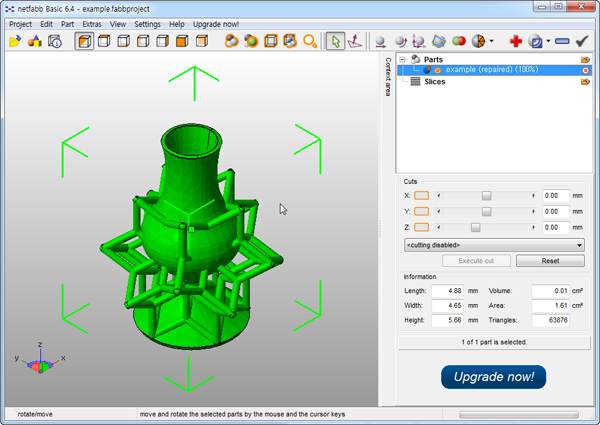Screen dimensions: 600x425
Task: Toggle the X cut orange button
Action: (x=421, y=195)
